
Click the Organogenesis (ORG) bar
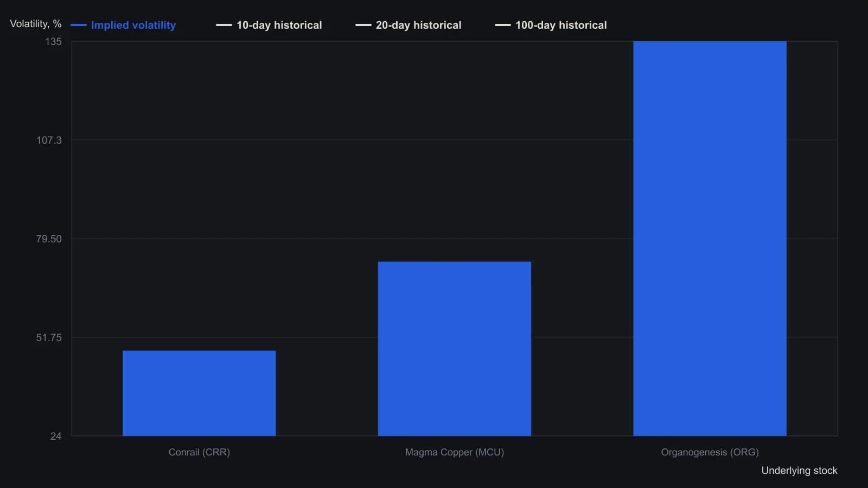tap(710, 239)
